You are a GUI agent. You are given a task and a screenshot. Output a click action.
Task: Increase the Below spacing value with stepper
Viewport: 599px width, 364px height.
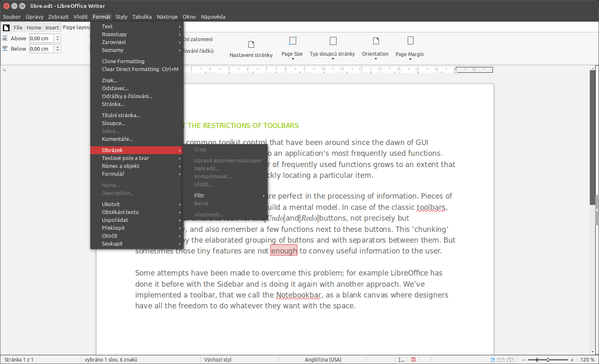[58, 47]
